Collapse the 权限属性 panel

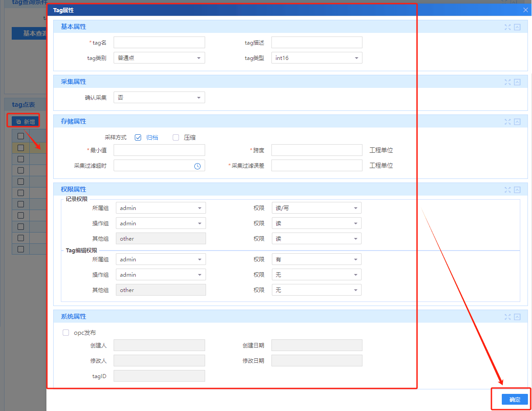point(517,190)
